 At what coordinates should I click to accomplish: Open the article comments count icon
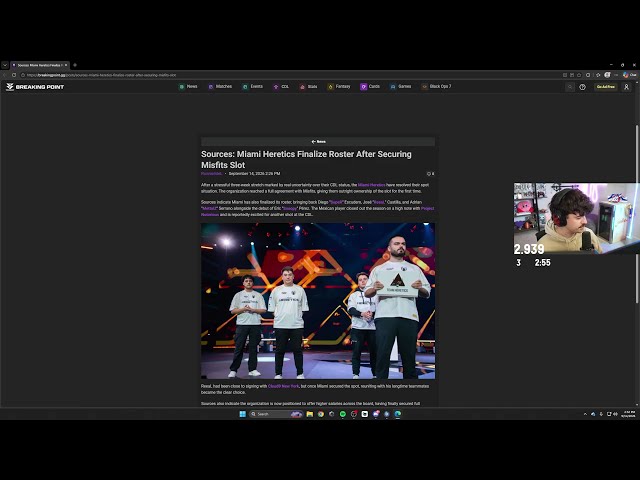[x=430, y=174]
